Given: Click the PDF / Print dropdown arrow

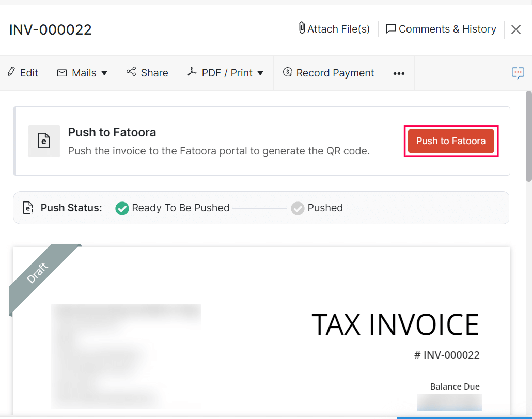Looking at the screenshot, I should point(260,73).
